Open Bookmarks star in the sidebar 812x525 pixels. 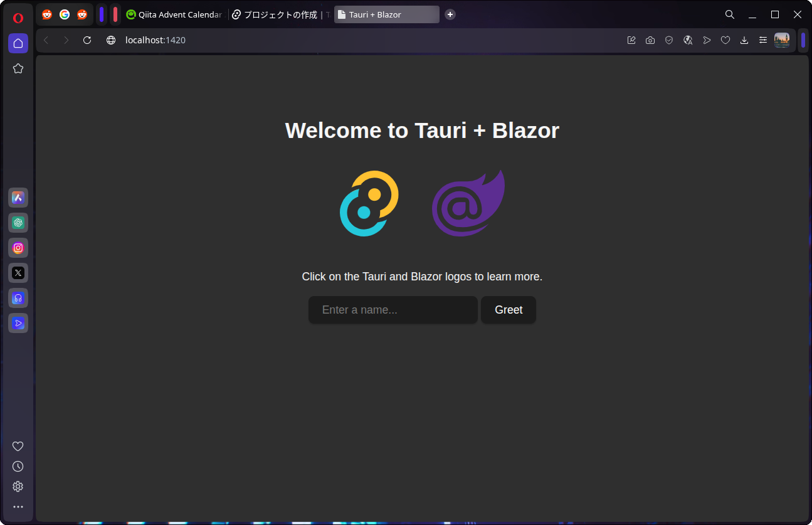click(18, 68)
